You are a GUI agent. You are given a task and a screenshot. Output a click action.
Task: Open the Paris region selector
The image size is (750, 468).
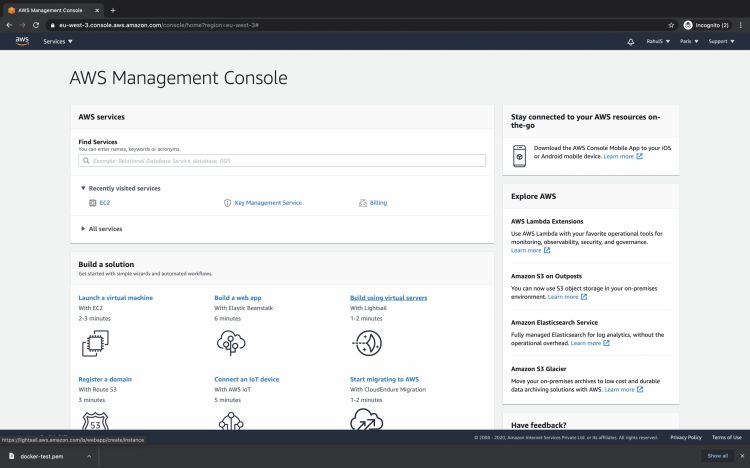point(688,42)
